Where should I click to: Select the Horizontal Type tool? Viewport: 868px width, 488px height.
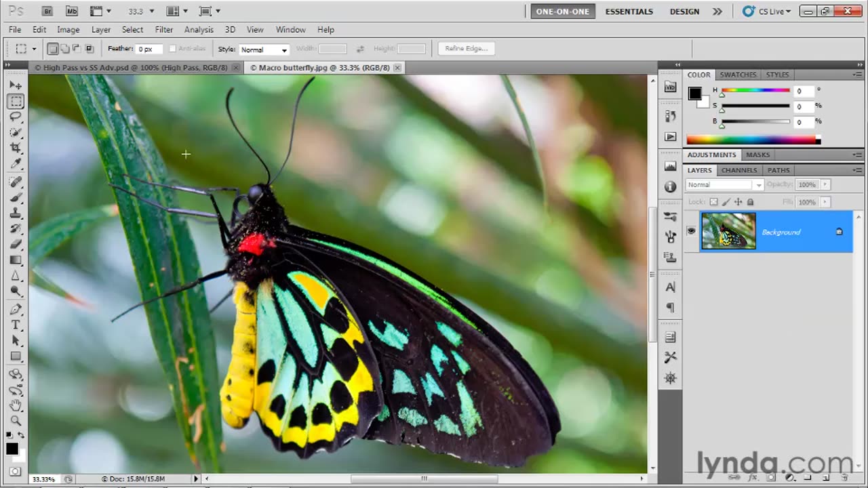(x=16, y=325)
